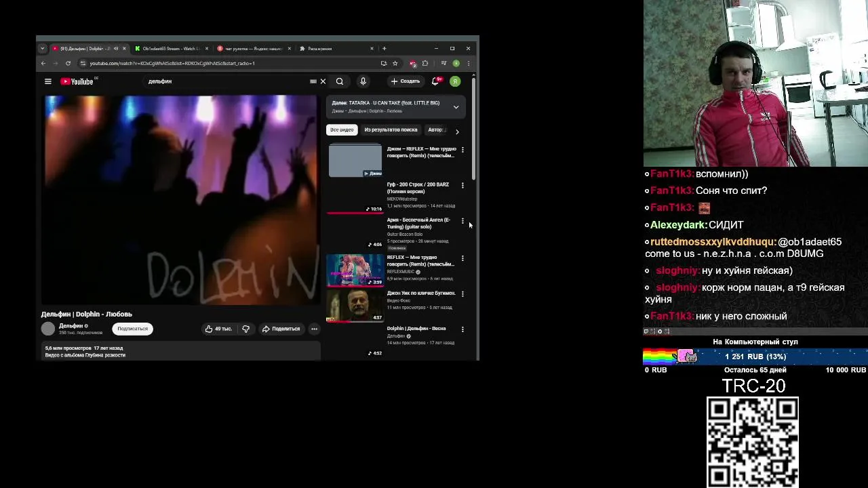868x488 pixels.
Task: Mute the Дельфин tab audio icon
Action: point(116,49)
